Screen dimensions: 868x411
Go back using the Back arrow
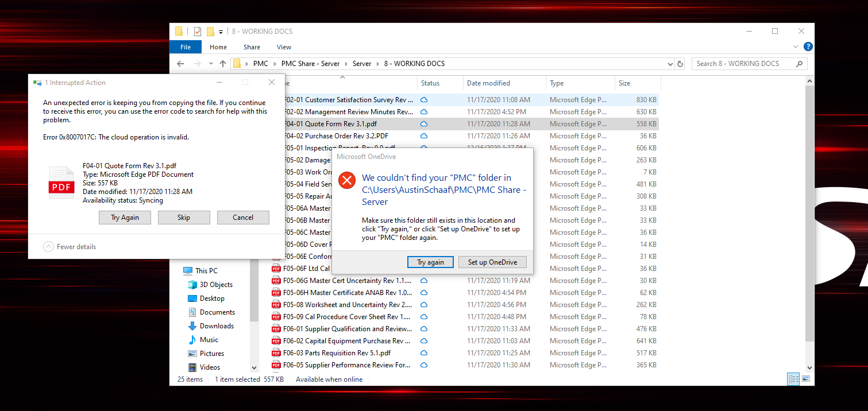tap(180, 64)
